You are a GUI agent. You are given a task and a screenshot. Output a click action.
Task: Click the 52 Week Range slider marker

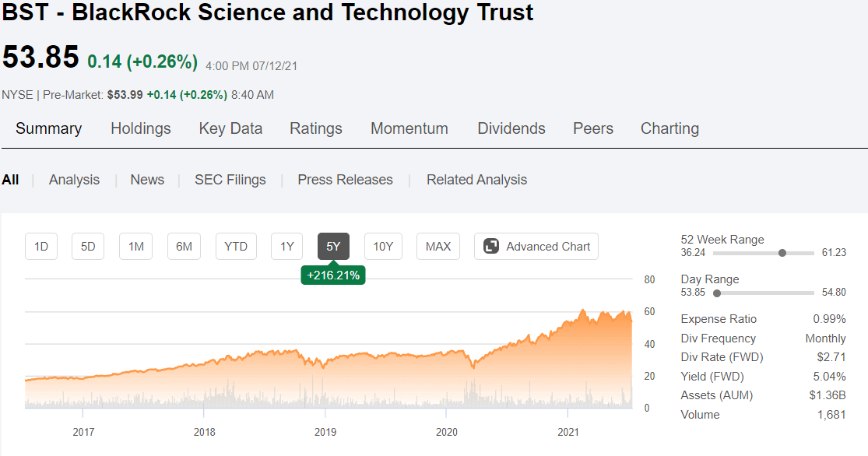click(782, 253)
